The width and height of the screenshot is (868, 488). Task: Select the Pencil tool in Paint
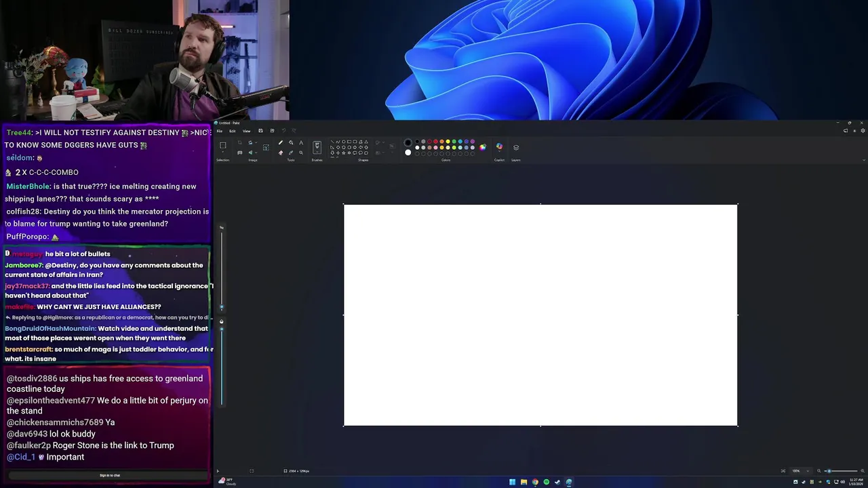pyautogui.click(x=281, y=142)
